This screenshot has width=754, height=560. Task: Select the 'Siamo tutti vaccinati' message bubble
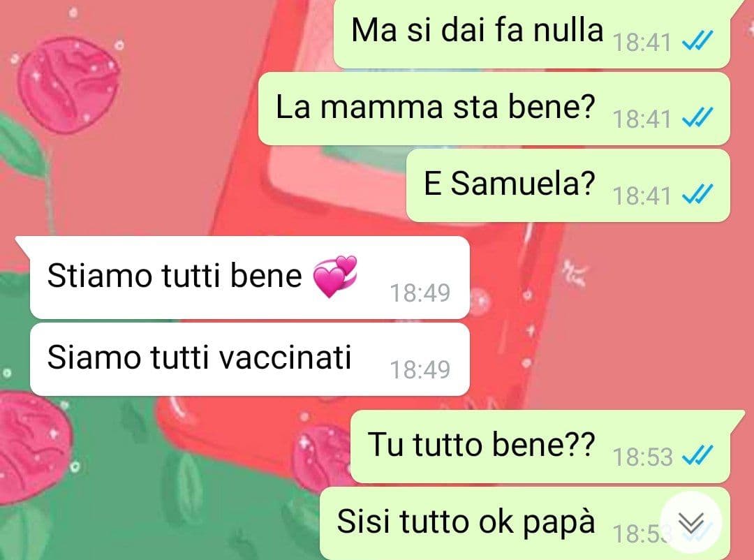point(249,360)
